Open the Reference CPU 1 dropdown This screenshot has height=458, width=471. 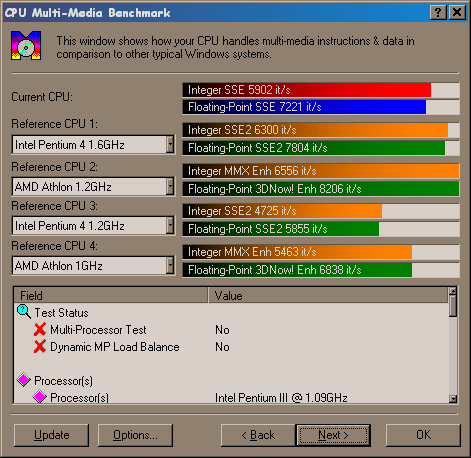tap(170, 145)
